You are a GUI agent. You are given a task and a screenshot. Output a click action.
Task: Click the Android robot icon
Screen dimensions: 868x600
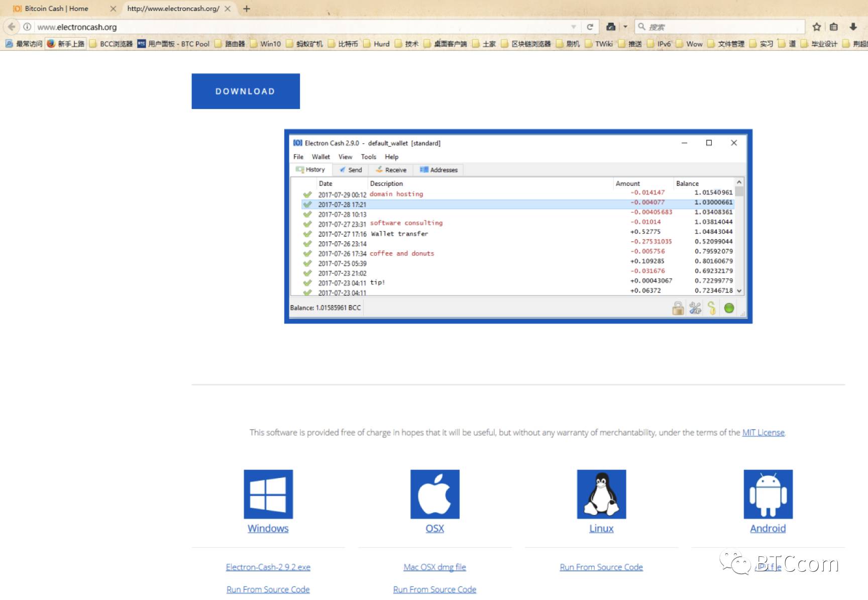pos(768,494)
